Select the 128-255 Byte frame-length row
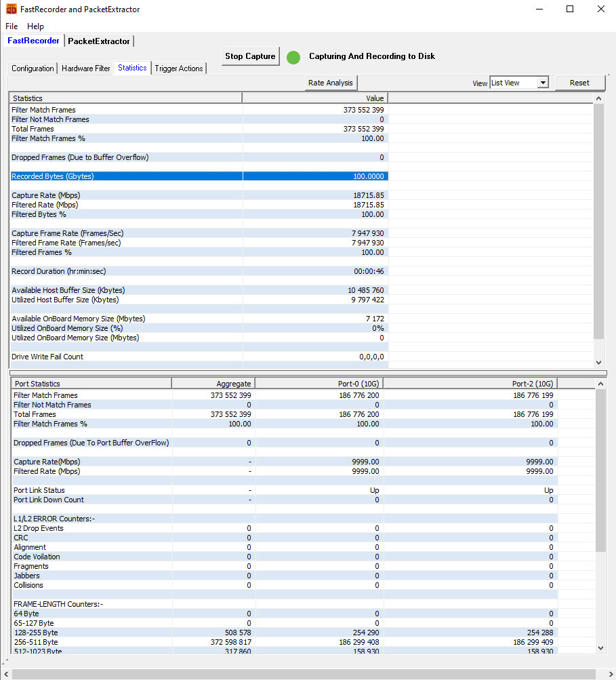This screenshot has width=616, height=680. pos(285,633)
